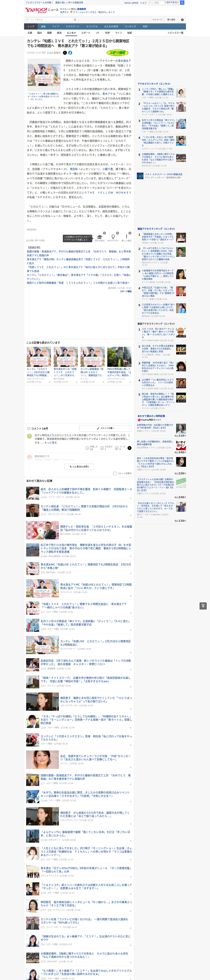Screen dimensions: 210x980
Task: Open the みんなの意見 navigation tab
Action: click(x=111, y=27)
